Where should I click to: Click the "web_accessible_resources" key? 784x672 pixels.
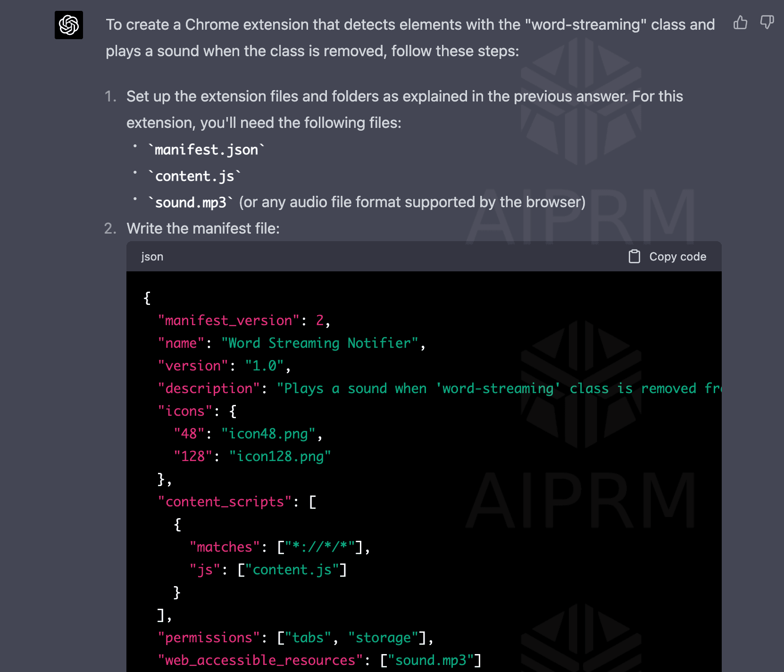click(x=260, y=660)
